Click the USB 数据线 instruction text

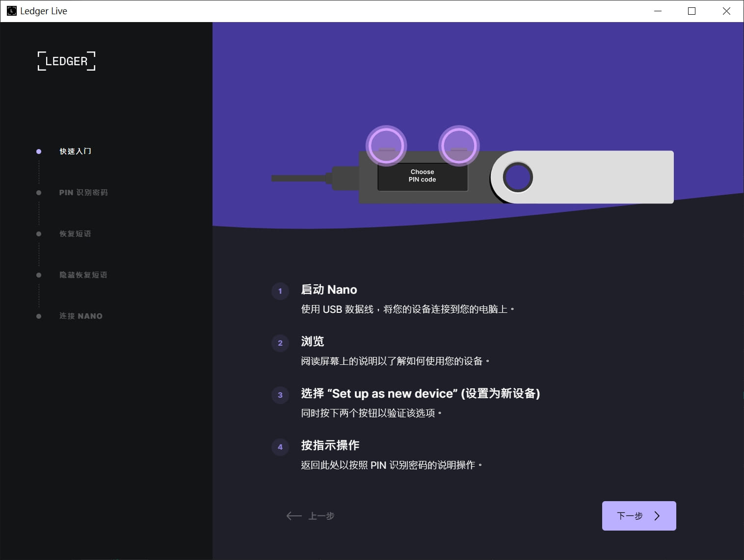tap(408, 309)
